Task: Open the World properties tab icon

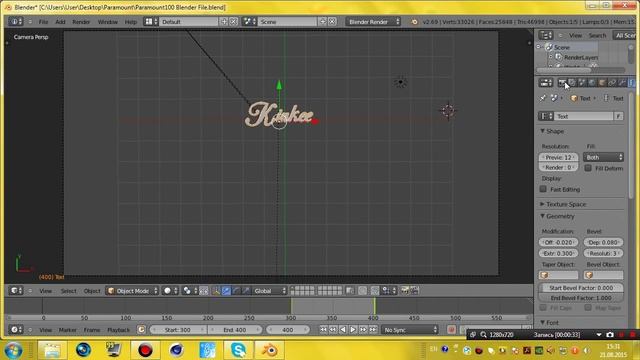Action: coord(592,83)
